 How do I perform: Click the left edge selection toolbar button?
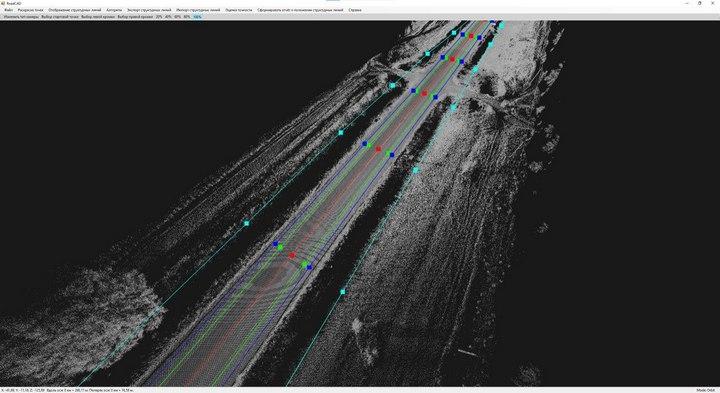(x=98, y=17)
